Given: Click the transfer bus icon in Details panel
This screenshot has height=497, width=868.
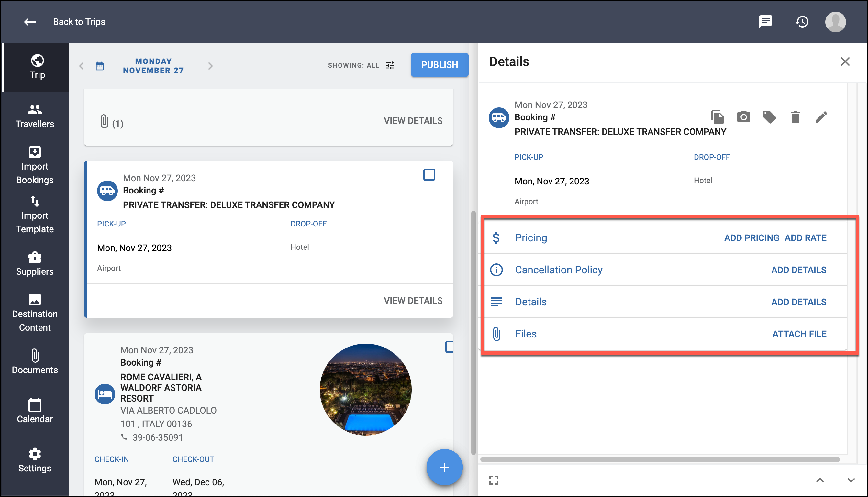Looking at the screenshot, I should click(499, 118).
